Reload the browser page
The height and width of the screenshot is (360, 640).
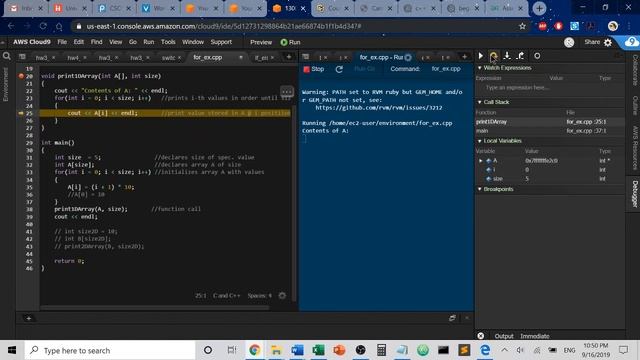click(43, 26)
